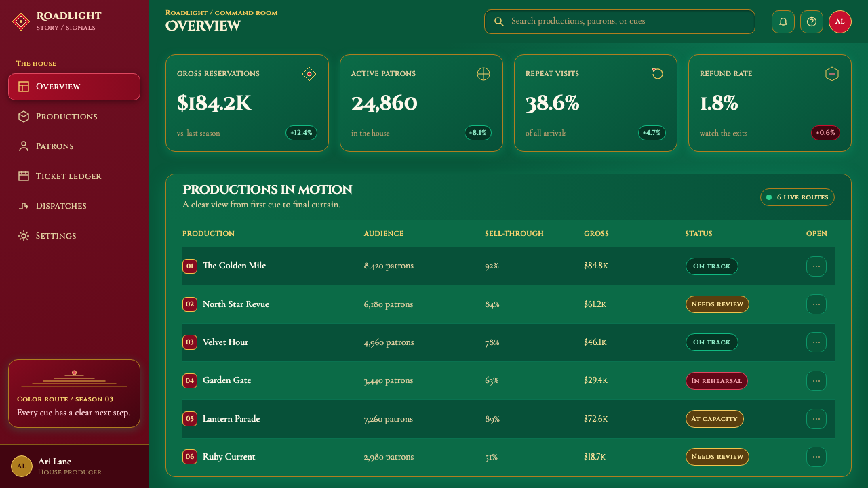Click the 24,860 active patrons value
Screen dimensions: 868x488
click(x=384, y=103)
